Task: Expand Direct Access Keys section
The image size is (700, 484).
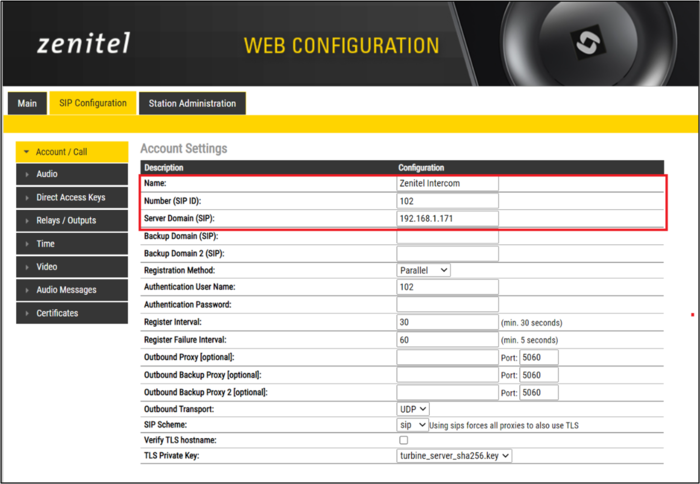Action: 72,197
